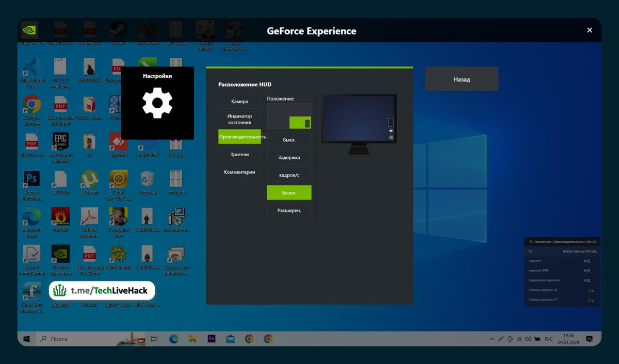Click the Степень загрузки ЦП overlay row
The height and width of the screenshot is (364, 619).
pos(562,290)
